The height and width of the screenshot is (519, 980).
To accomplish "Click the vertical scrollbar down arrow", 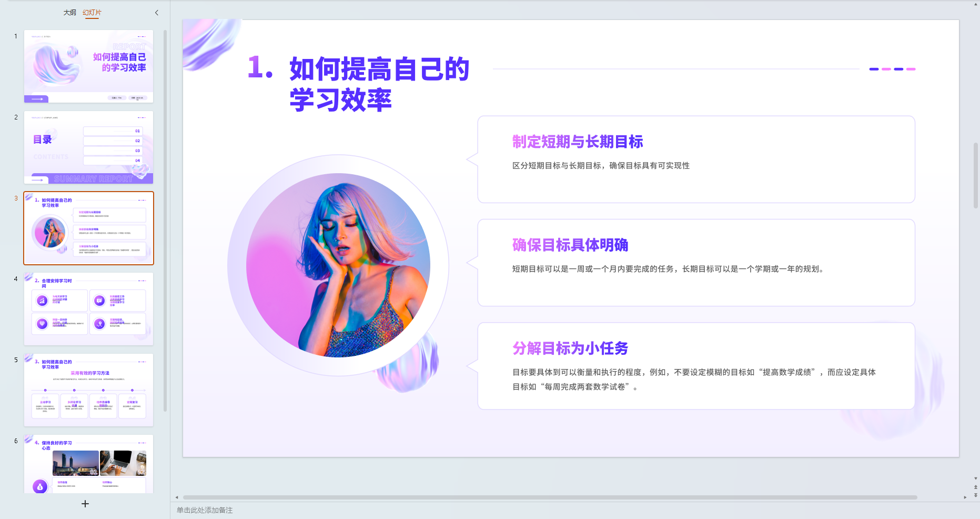I will (x=976, y=479).
